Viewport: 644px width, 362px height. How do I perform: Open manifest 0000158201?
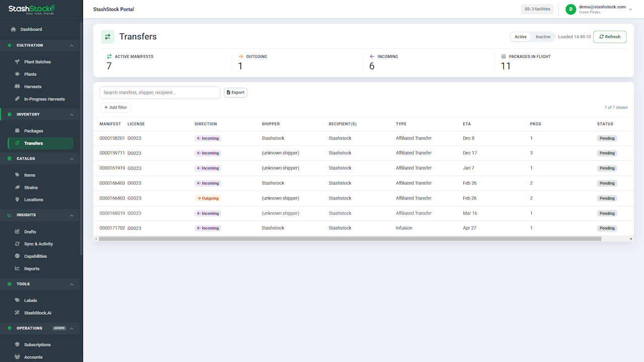tap(112, 138)
